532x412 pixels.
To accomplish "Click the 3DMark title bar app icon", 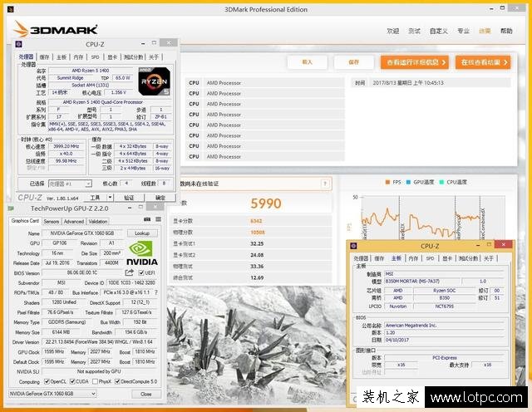I will pos(10,9).
